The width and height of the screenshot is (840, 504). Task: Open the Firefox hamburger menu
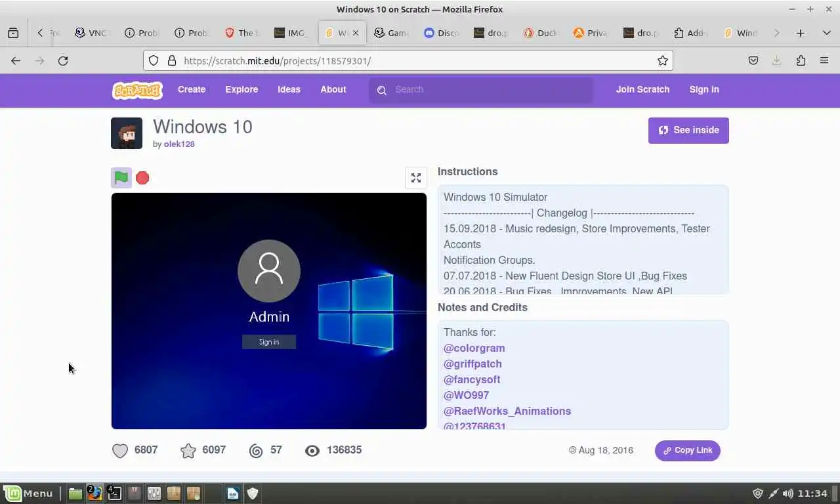[824, 60]
